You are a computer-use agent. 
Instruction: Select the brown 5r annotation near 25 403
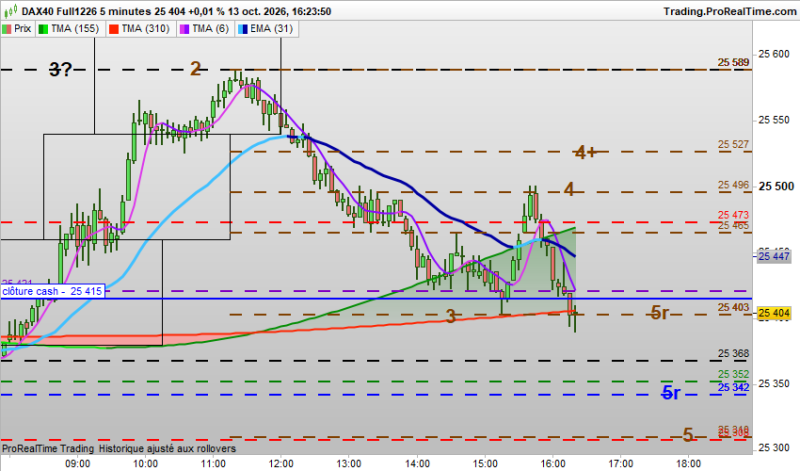click(659, 313)
